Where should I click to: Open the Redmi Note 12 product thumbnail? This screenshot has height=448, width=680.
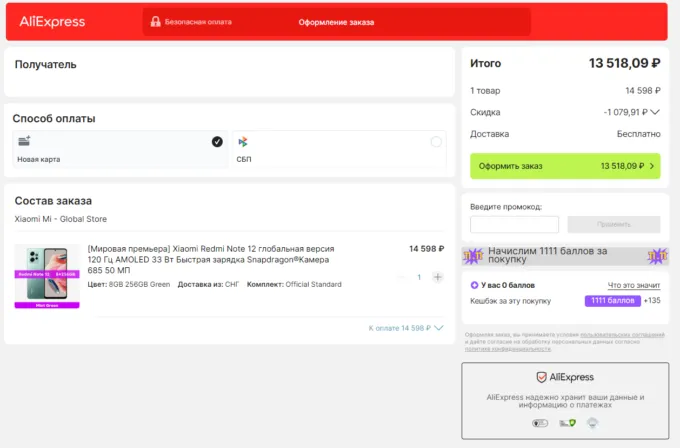tap(47, 275)
